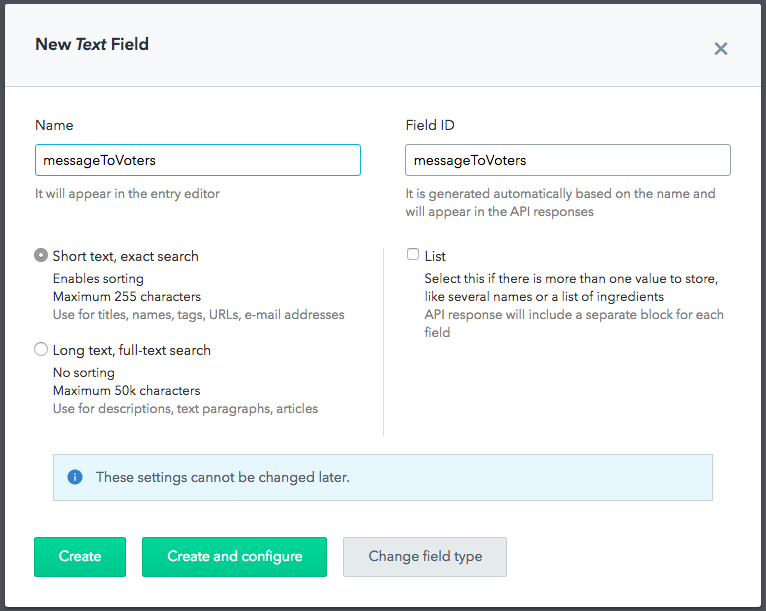Enable the List checkbox

413,254
